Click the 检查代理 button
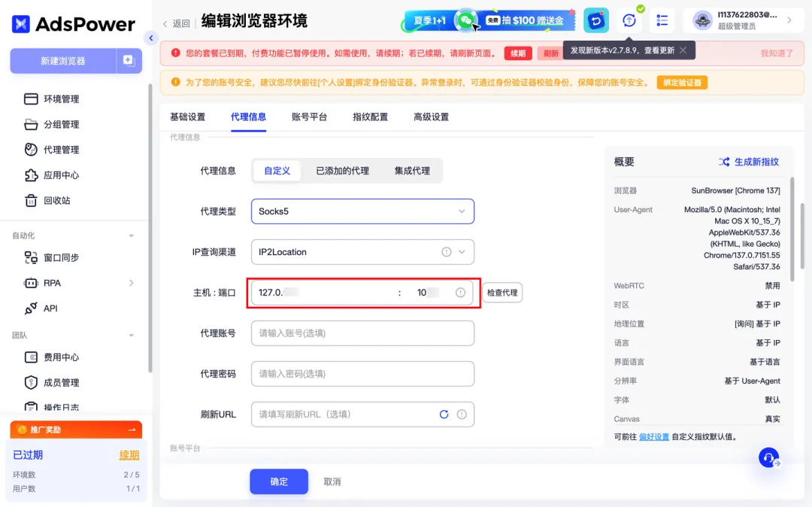This screenshot has width=812, height=507. [501, 293]
